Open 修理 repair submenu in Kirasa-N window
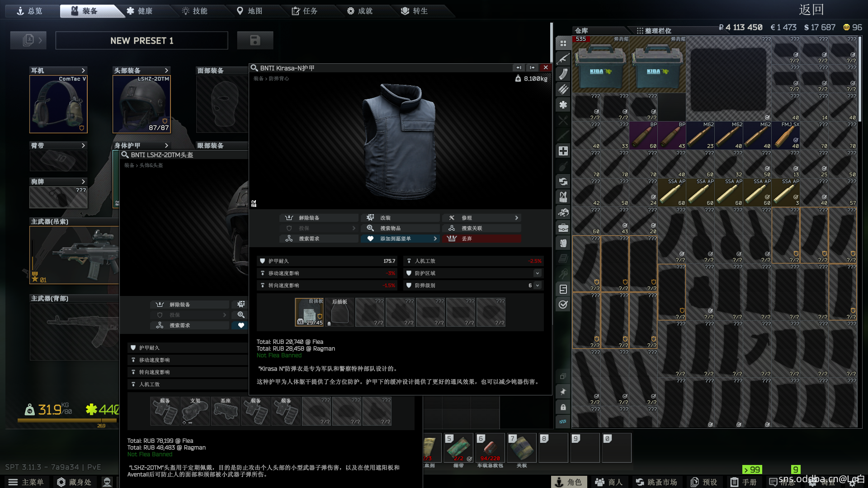868x488 pixels. 481,218
